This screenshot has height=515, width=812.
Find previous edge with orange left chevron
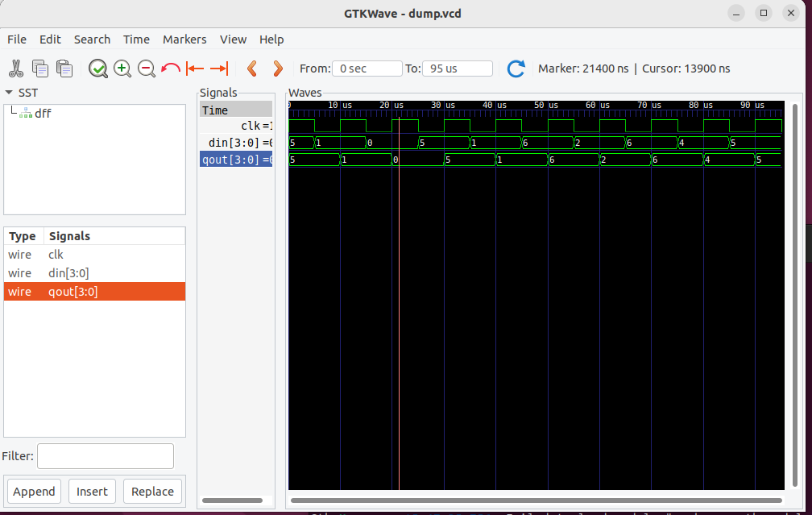pyautogui.click(x=252, y=69)
